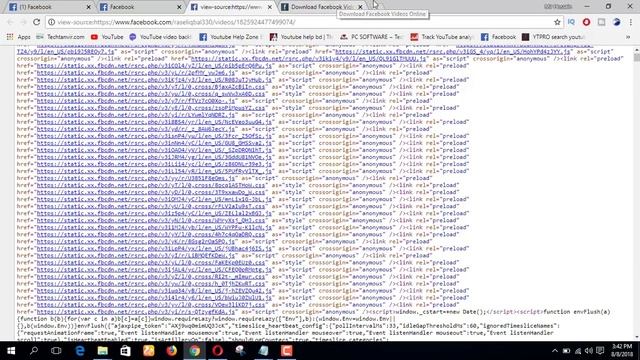Bookmark this page with the star icon
This screenshot has width=640, height=360.
click(x=557, y=22)
